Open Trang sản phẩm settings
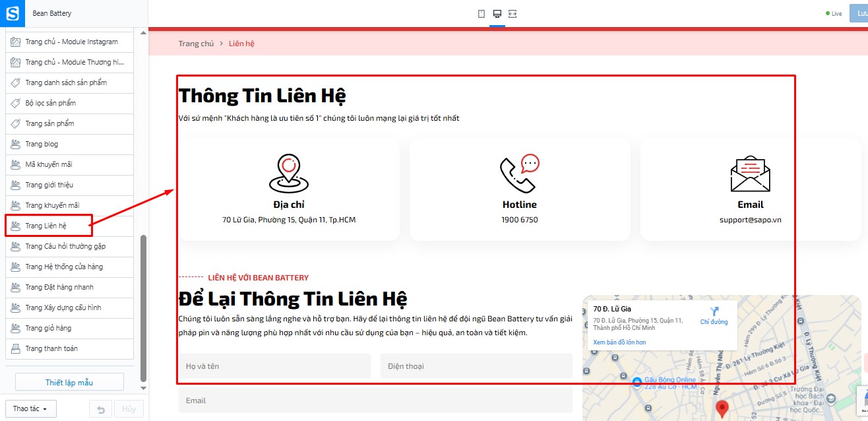 pyautogui.click(x=69, y=123)
